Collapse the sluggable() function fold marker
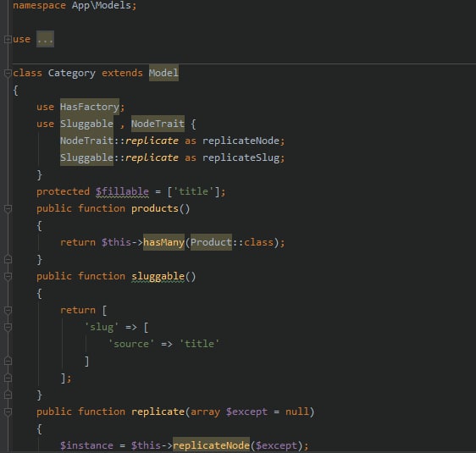 (x=8, y=276)
